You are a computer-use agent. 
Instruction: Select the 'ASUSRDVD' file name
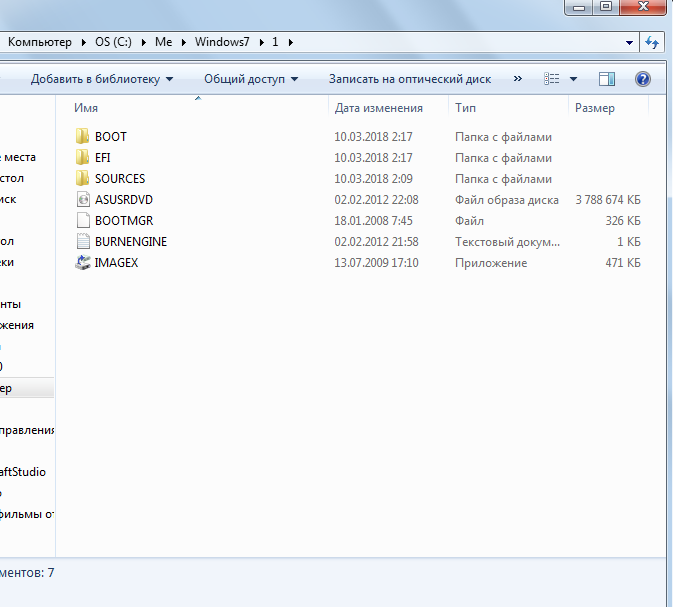[x=124, y=200]
